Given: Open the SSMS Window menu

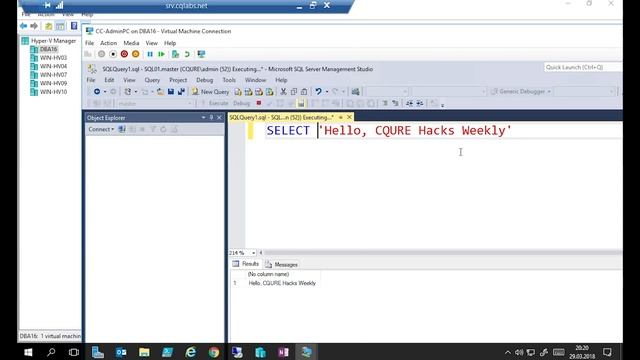Looking at the screenshot, I should click(x=255, y=80).
